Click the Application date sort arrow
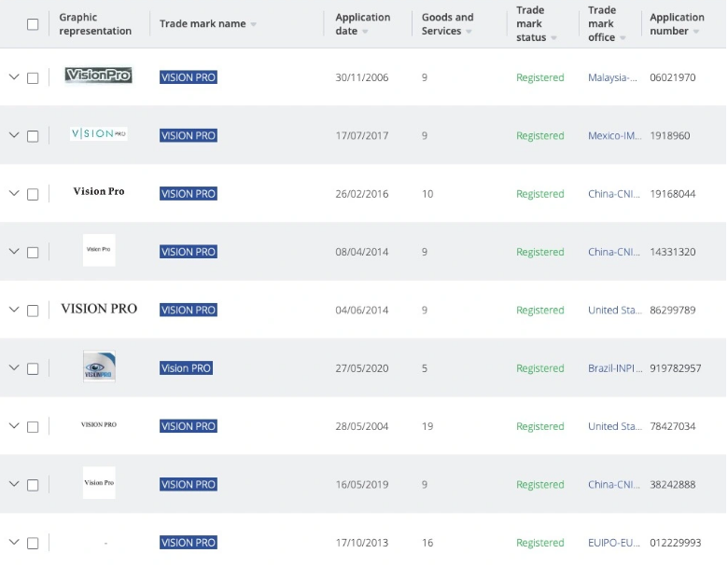The height and width of the screenshot is (567, 728). tap(365, 32)
